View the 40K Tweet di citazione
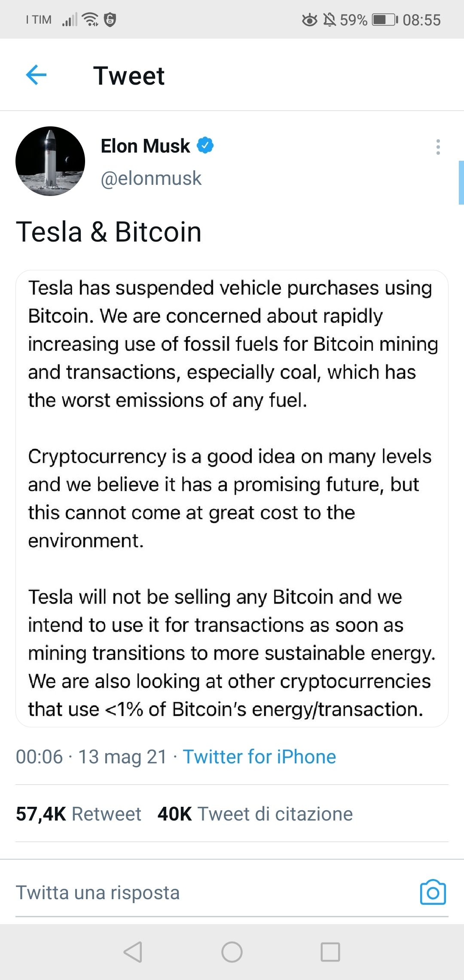Screen dimensions: 464x980 pos(255,814)
